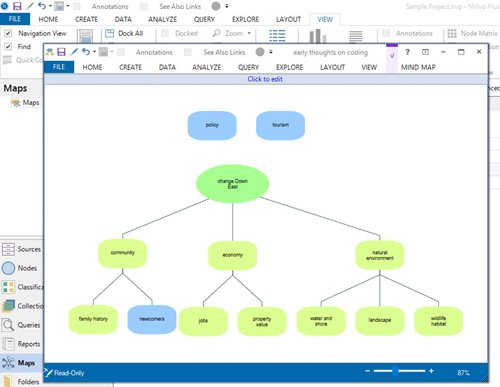Click the Save icon in the mind map window
Screen dimensions: 500x387
(61, 52)
